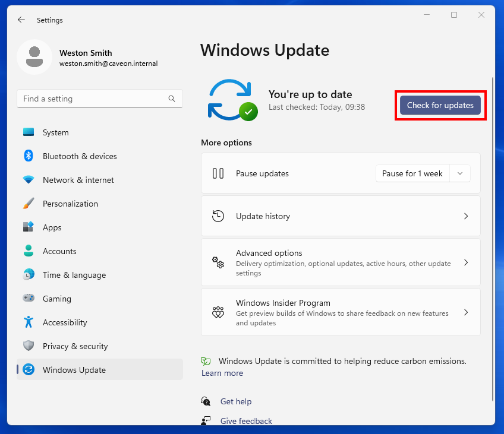
Task: Open Advanced options via chevron arrow
Action: tap(466, 262)
